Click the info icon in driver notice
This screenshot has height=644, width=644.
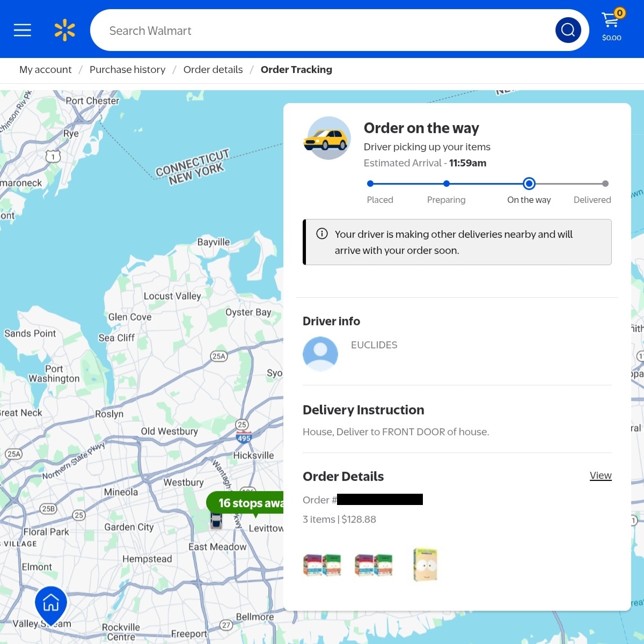(x=322, y=233)
